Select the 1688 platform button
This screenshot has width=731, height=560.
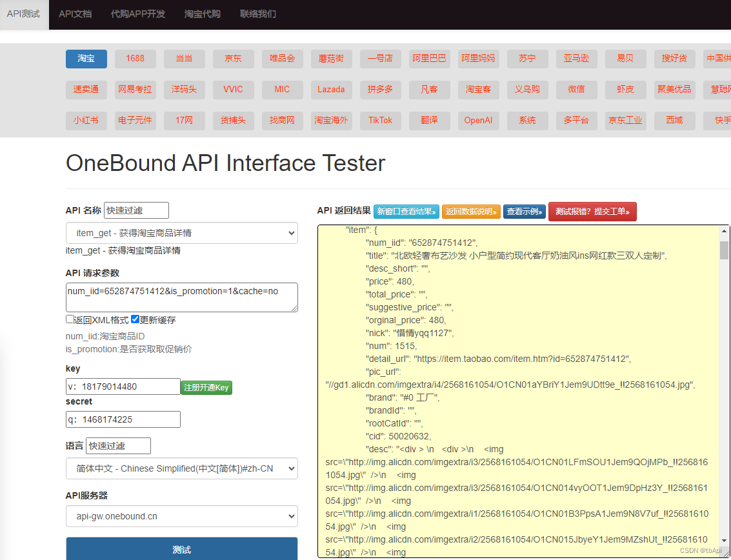click(x=135, y=59)
